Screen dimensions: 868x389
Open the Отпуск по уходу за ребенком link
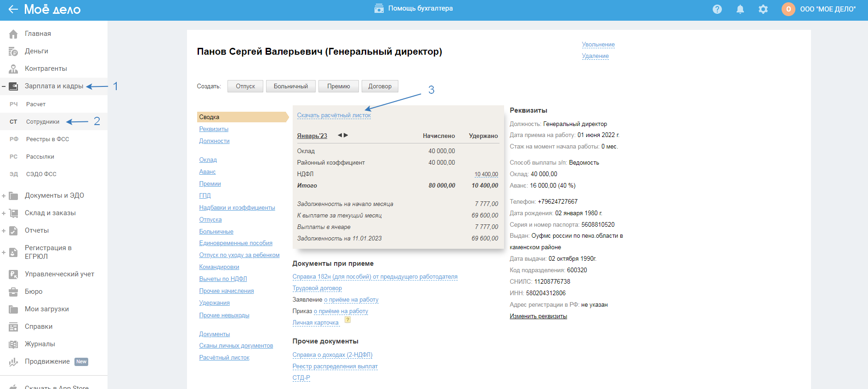pyautogui.click(x=239, y=255)
